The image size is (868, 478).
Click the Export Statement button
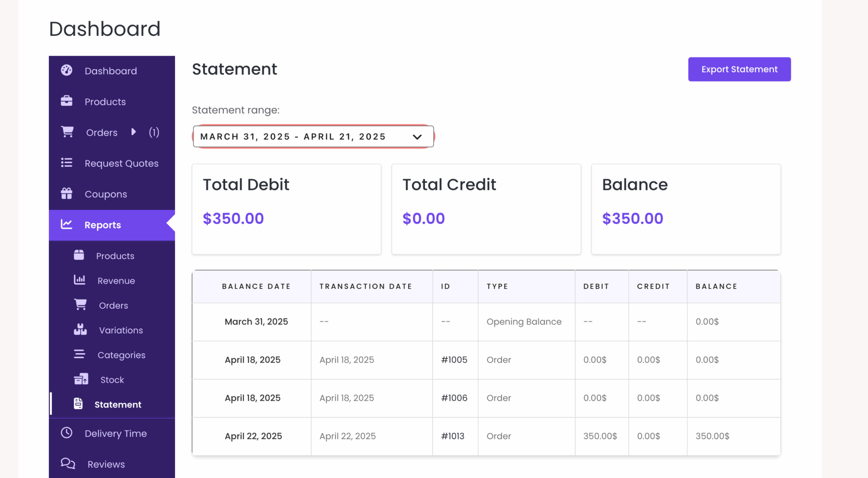(739, 69)
